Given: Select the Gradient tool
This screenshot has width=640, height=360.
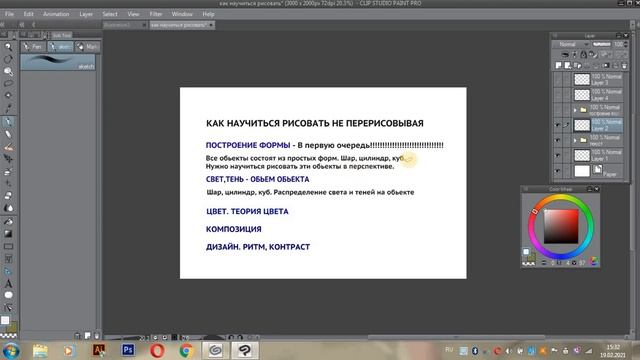Looking at the screenshot, I should [8, 234].
